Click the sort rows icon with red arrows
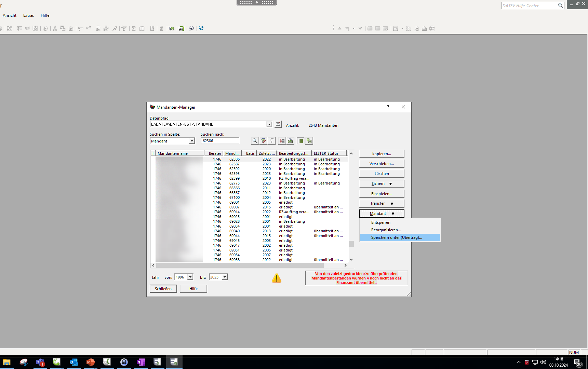The width and height of the screenshot is (588, 369). [x=282, y=141]
